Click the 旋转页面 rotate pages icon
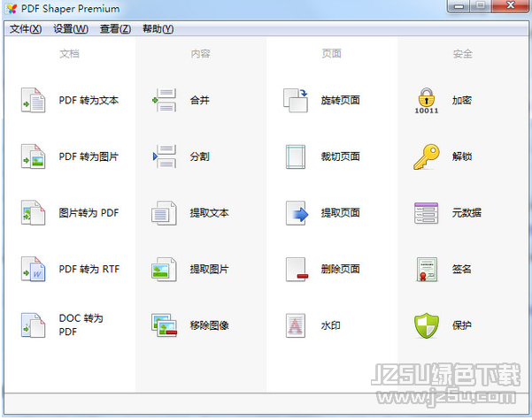The height and width of the screenshot is (420, 532). pyautogui.click(x=296, y=100)
